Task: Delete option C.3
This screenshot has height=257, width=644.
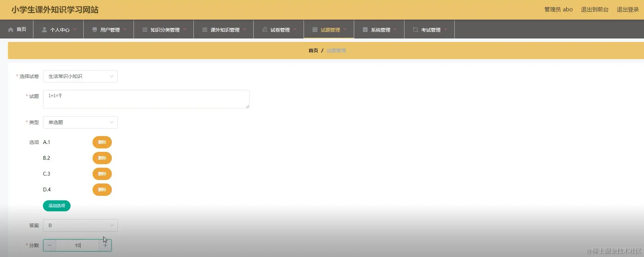Action: tap(102, 174)
